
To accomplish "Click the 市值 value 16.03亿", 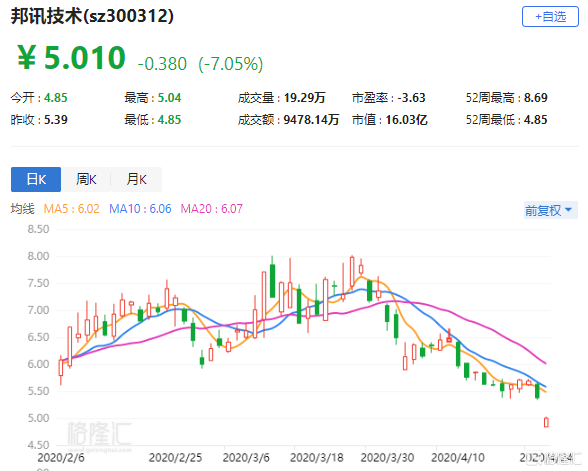I will click(x=406, y=120).
